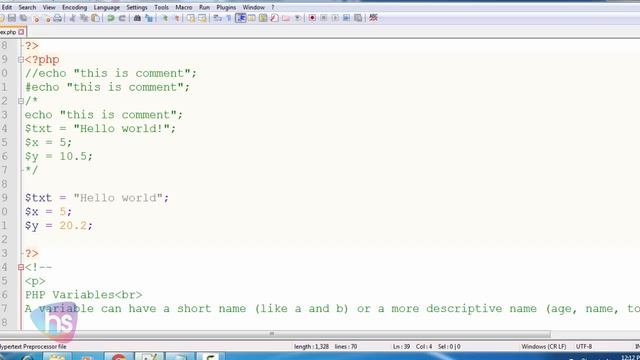This screenshot has height=360, width=640.
Task: Open the View menu
Action: pyautogui.click(x=49, y=7)
